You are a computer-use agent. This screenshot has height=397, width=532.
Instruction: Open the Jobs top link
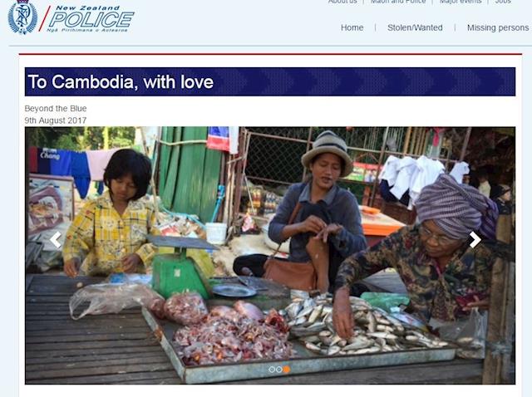[x=503, y=2]
